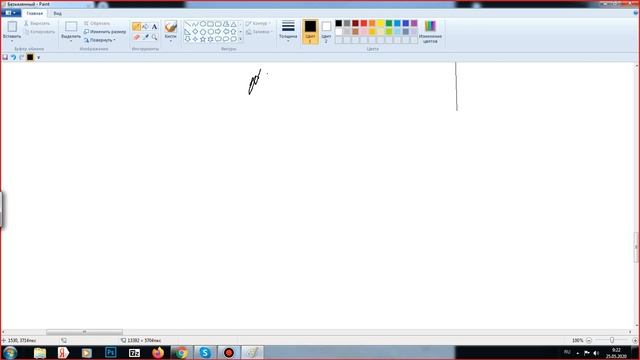Screen dimensions: 640x360
Task: Click the zoom out minus button
Action: point(589,340)
